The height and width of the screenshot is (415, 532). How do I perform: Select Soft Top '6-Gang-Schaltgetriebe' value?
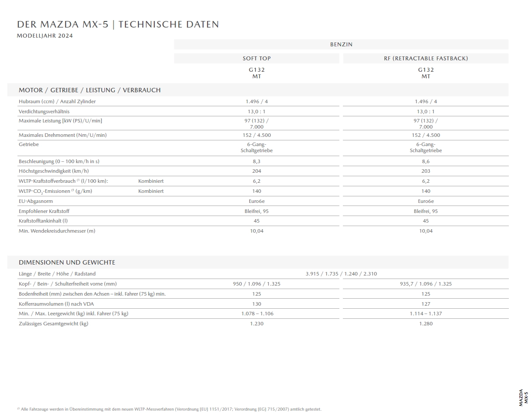[257, 147]
